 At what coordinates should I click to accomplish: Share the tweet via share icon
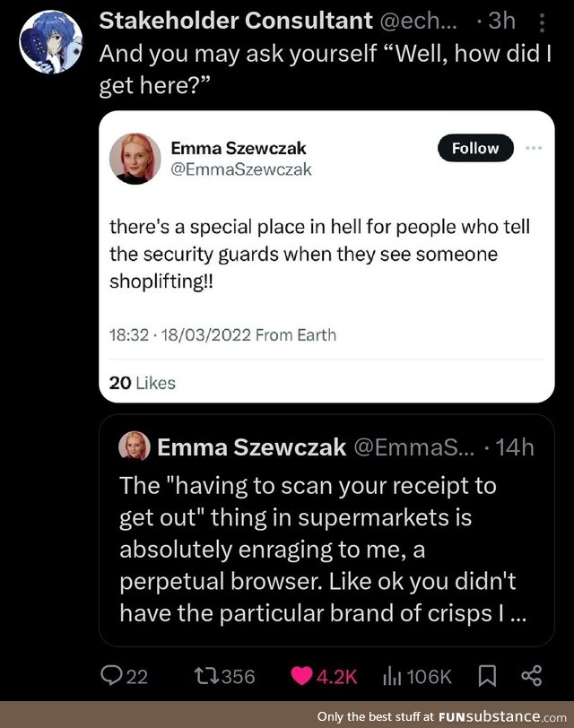pos(531,676)
